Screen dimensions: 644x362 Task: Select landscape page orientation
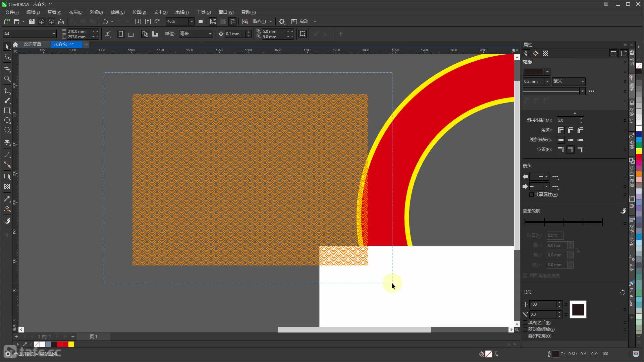pos(131,34)
